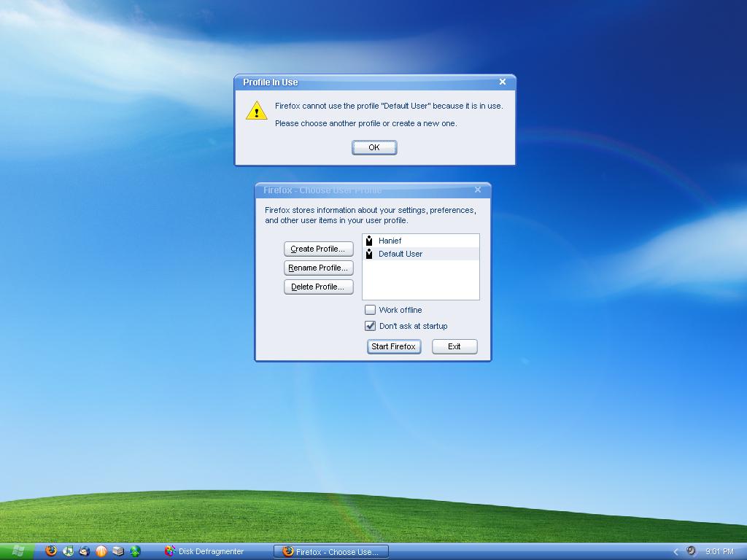
Task: Click the Firefox - Choose Use... taskbar button
Action: pyautogui.click(x=331, y=551)
